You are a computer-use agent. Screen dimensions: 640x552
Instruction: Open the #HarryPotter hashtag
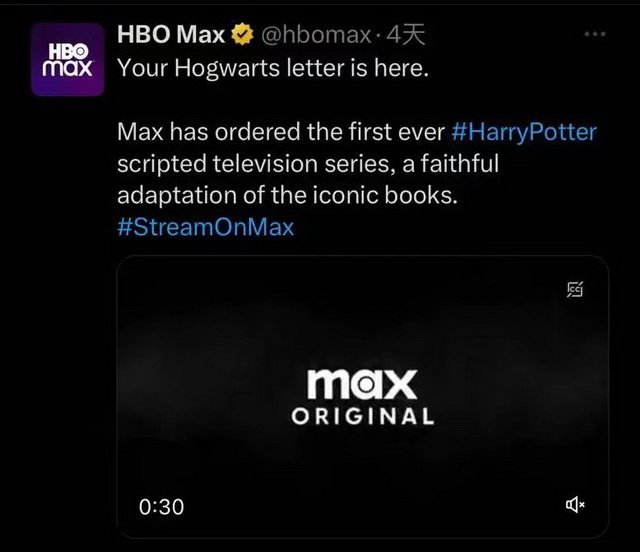(x=524, y=132)
